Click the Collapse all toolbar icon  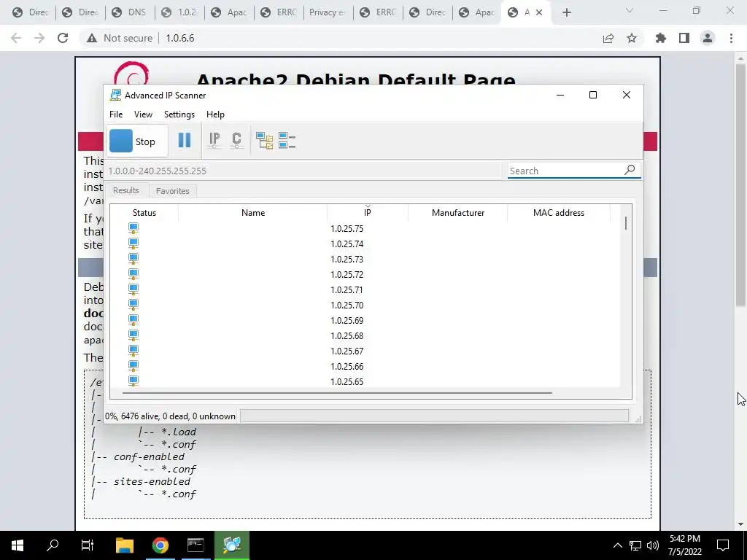[x=287, y=141]
